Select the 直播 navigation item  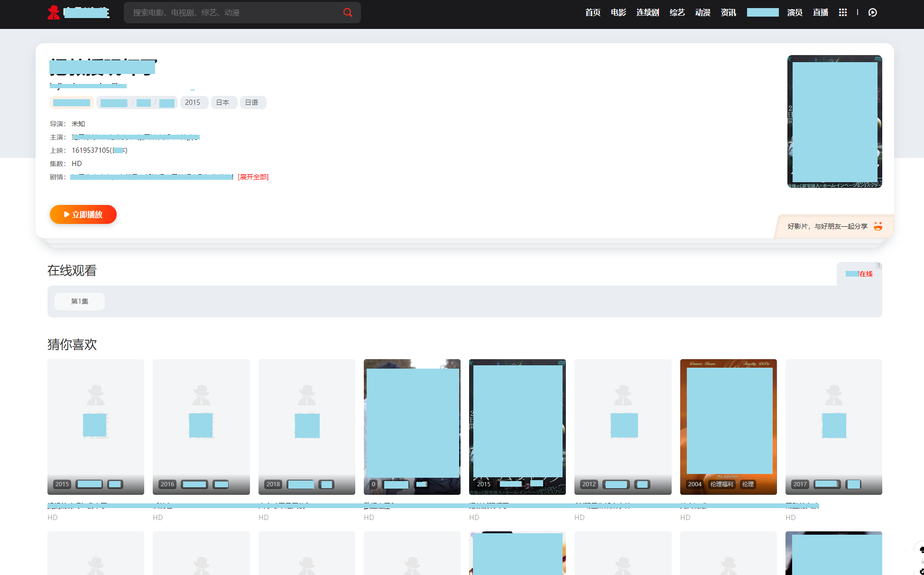[x=820, y=12]
